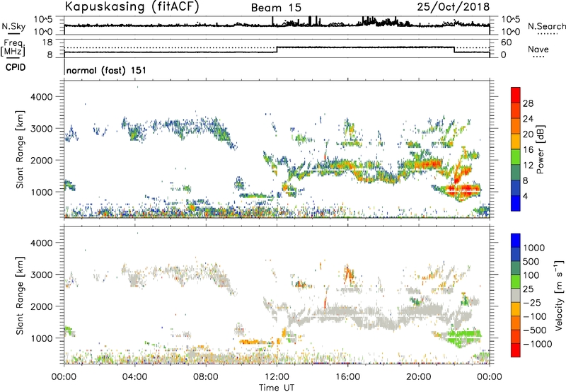
Task: Pick the bright blue top velocity colorbar segment
Action: [x=516, y=241]
